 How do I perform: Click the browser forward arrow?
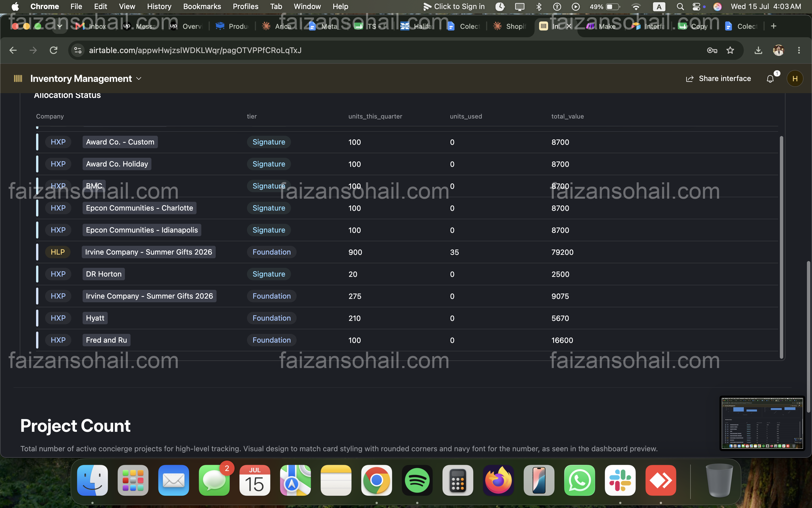33,50
